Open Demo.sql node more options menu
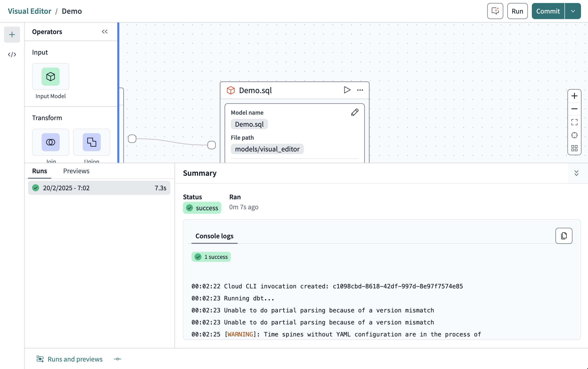Viewport: 588px width, 369px height. click(360, 90)
